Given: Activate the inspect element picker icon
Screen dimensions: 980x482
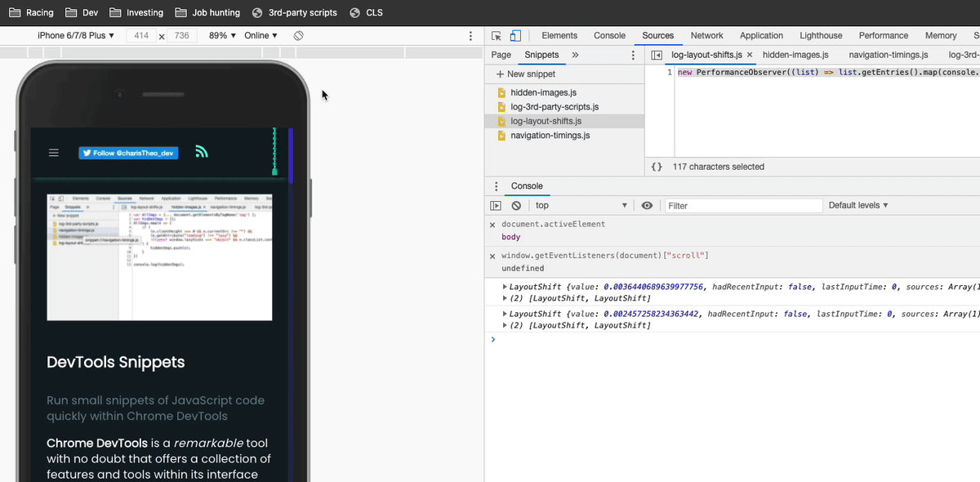Looking at the screenshot, I should [496, 36].
